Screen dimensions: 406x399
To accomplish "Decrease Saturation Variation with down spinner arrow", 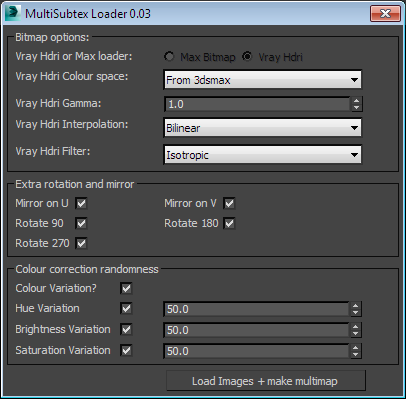I will pos(356,355).
